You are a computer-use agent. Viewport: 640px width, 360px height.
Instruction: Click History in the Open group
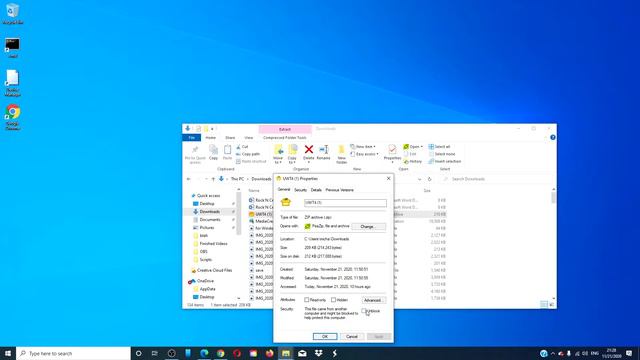[x=413, y=161]
